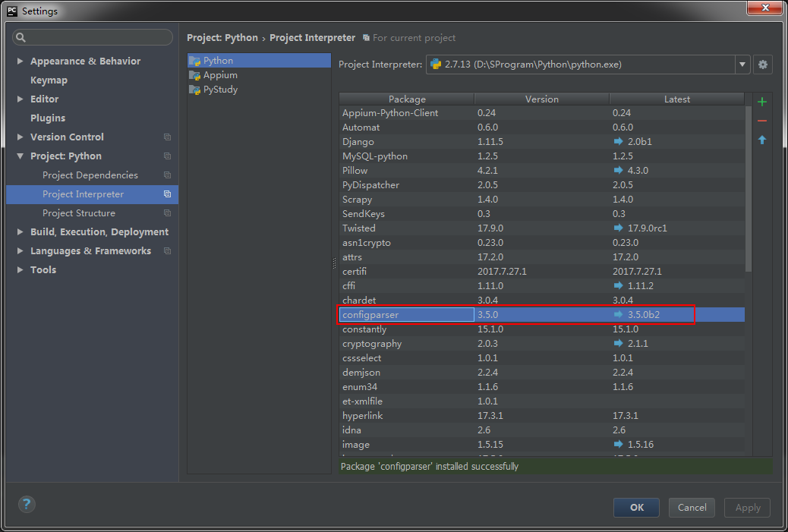788x532 pixels.
Task: Click the Appium project folder icon
Action: tap(194, 75)
